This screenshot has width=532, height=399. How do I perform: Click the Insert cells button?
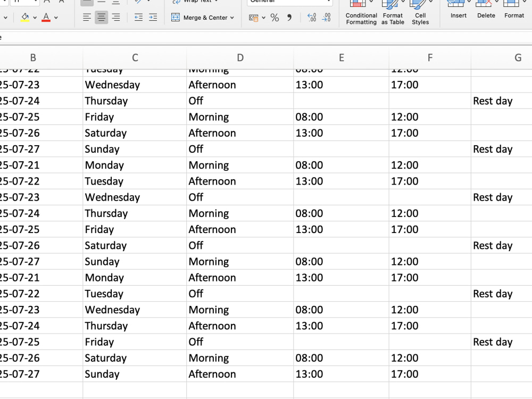pyautogui.click(x=459, y=10)
